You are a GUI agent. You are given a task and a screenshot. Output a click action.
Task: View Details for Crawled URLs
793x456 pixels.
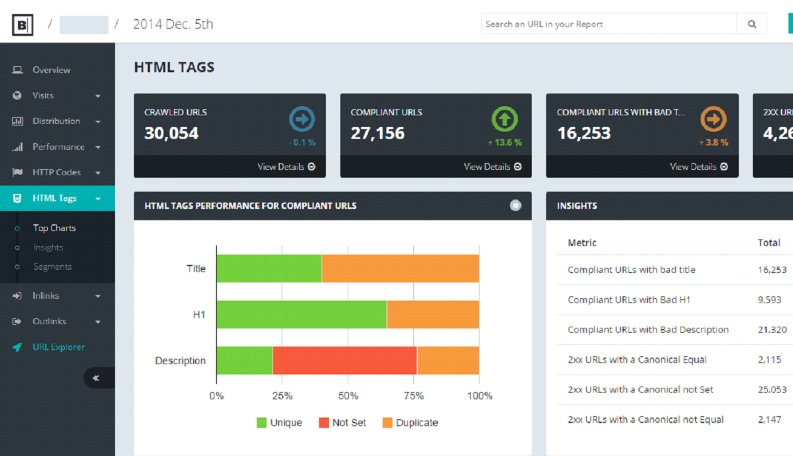286,166
